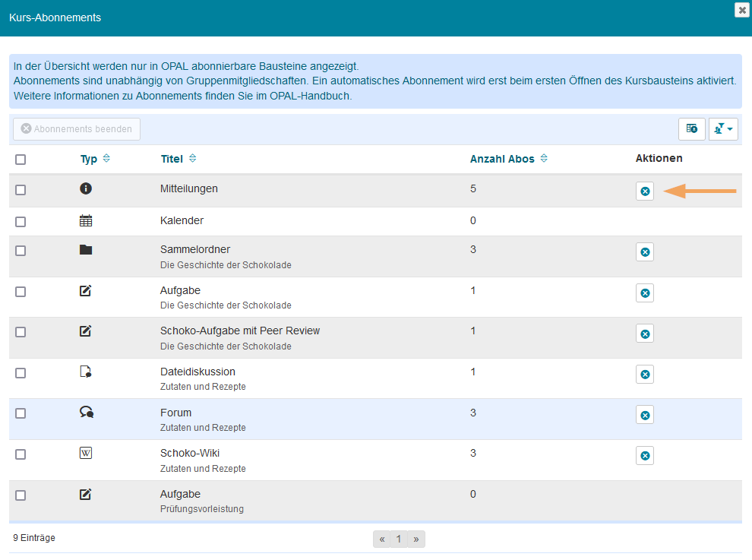This screenshot has height=560, width=752.
Task: Click unsubscribe icon for Schoko-Aufgabe mit Peer Review
Action: click(644, 334)
